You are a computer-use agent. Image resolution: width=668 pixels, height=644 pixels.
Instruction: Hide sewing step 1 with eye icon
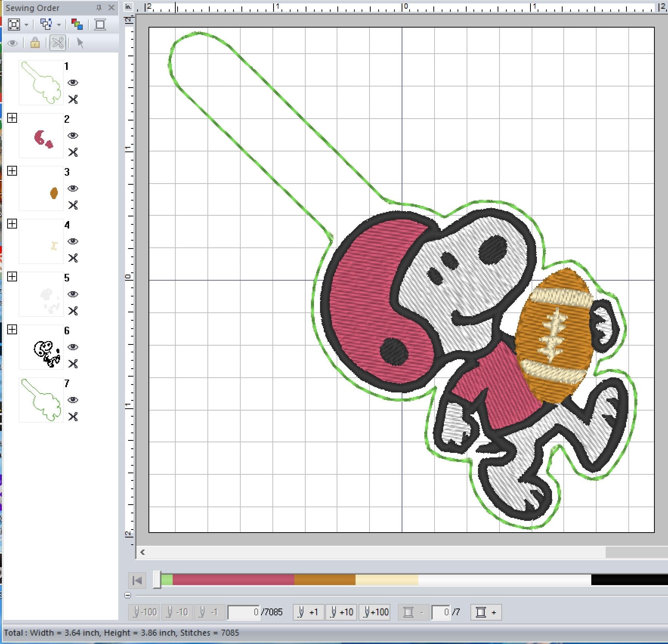73,83
